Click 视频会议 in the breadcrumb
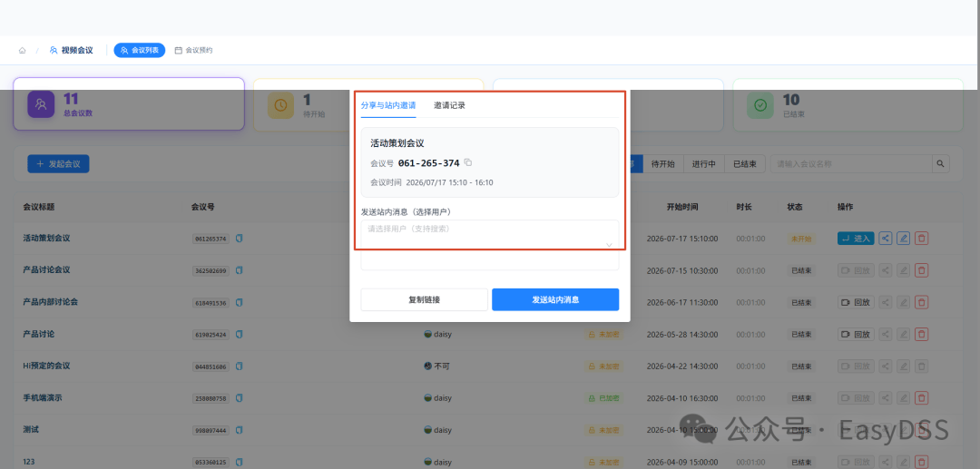Screen dimensions: 980x469 (x=72, y=51)
